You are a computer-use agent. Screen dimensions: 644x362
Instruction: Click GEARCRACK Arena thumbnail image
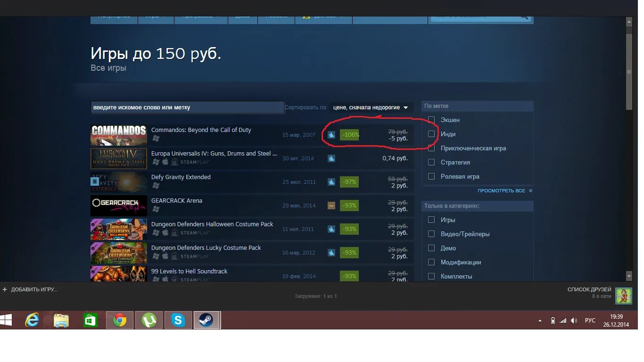pos(119,206)
